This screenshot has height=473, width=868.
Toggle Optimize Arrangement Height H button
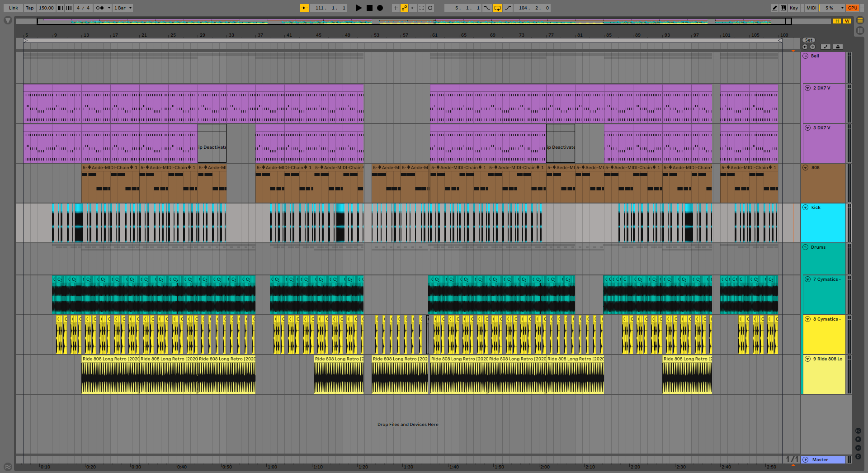[837, 21]
